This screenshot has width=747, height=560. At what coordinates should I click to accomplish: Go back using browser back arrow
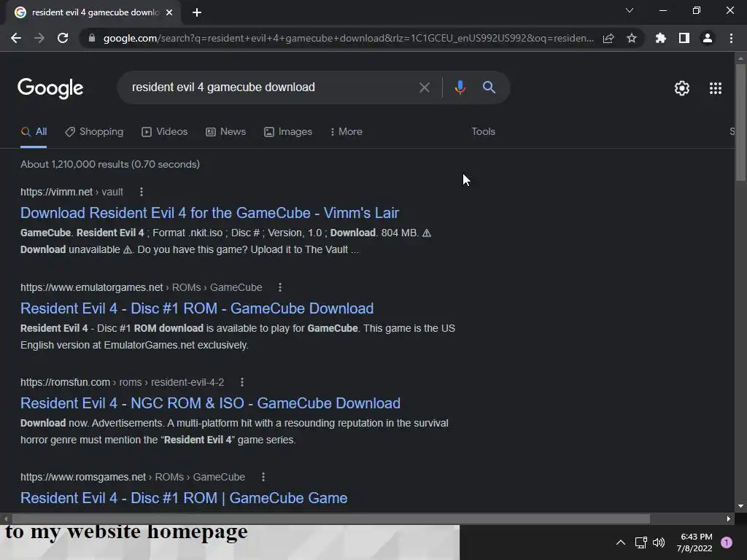tap(16, 38)
